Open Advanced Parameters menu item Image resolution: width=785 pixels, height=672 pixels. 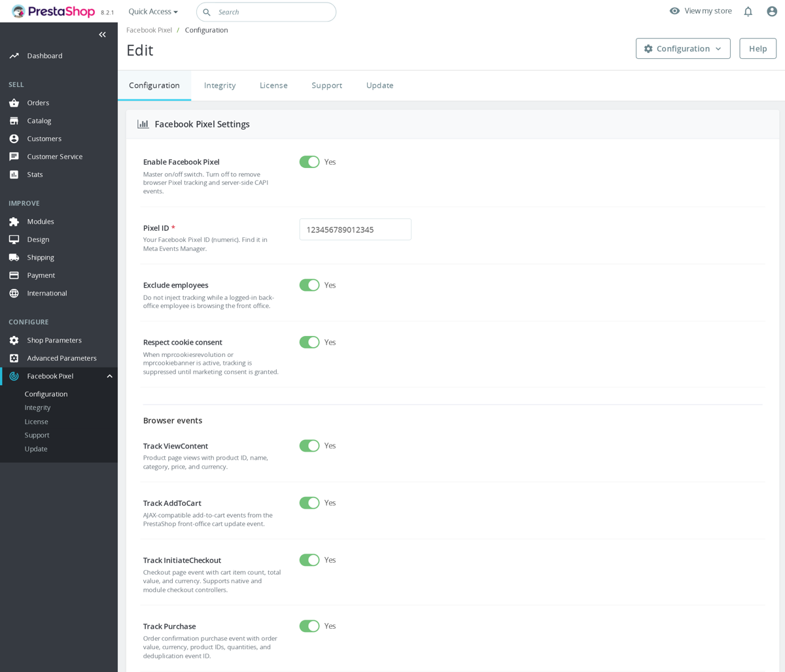(x=59, y=358)
